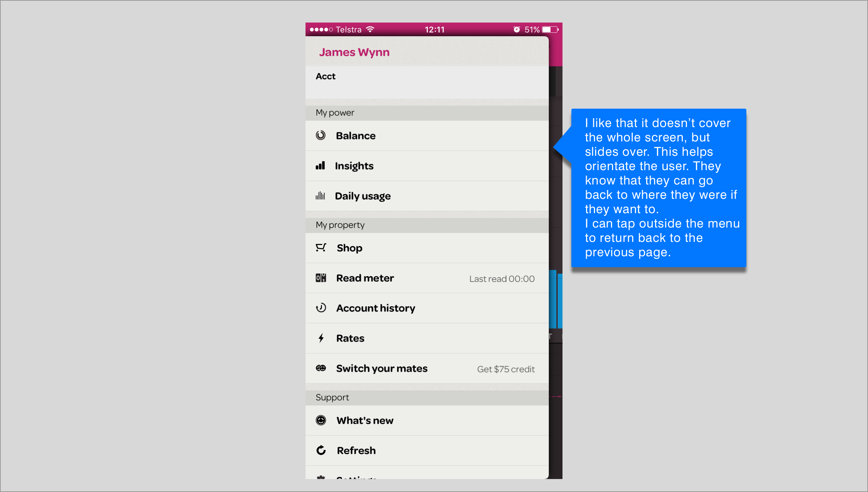Tap the Account history clock icon
Screen dimensions: 868x492
(x=321, y=308)
